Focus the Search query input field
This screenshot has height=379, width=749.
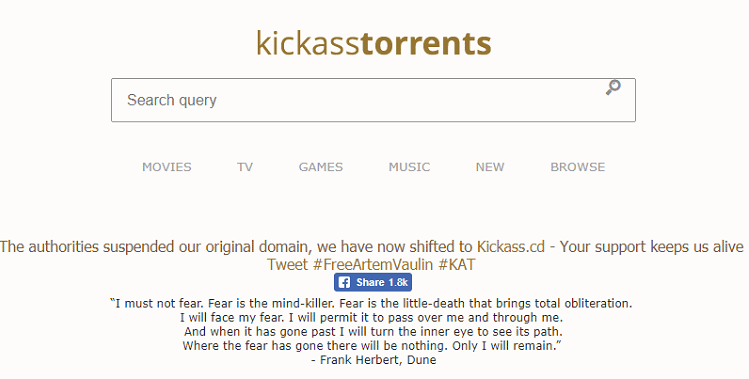click(373, 100)
